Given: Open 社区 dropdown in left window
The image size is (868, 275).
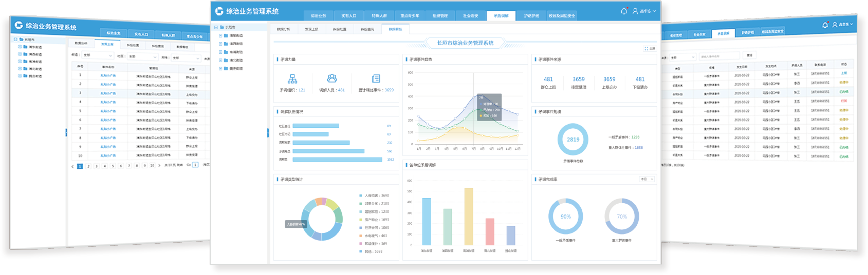Looking at the screenshot, I should tap(142, 56).
